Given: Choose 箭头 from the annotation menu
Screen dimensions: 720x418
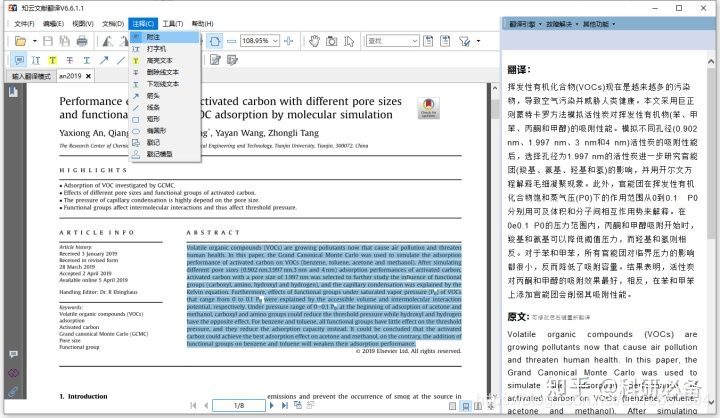Looking at the screenshot, I should click(165, 96).
